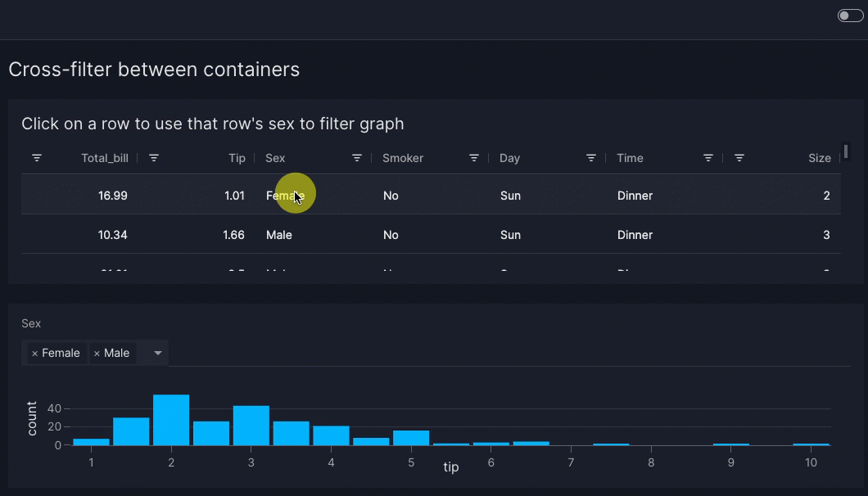Image resolution: width=868 pixels, height=496 pixels.
Task: Open filter menu icon for Sex column
Action: [357, 158]
